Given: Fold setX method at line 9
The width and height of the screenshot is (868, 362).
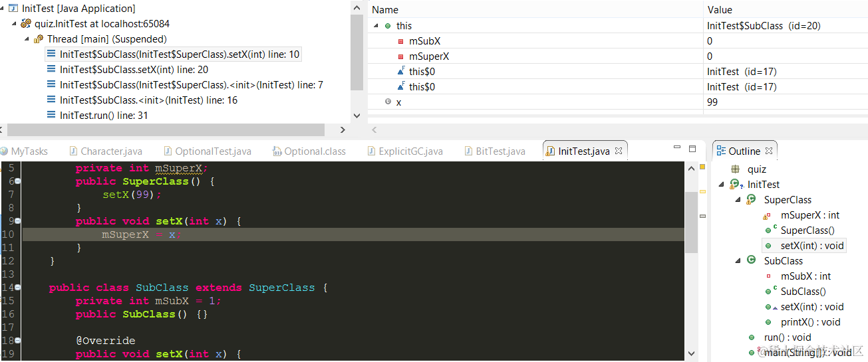Looking at the screenshot, I should click(18, 221).
